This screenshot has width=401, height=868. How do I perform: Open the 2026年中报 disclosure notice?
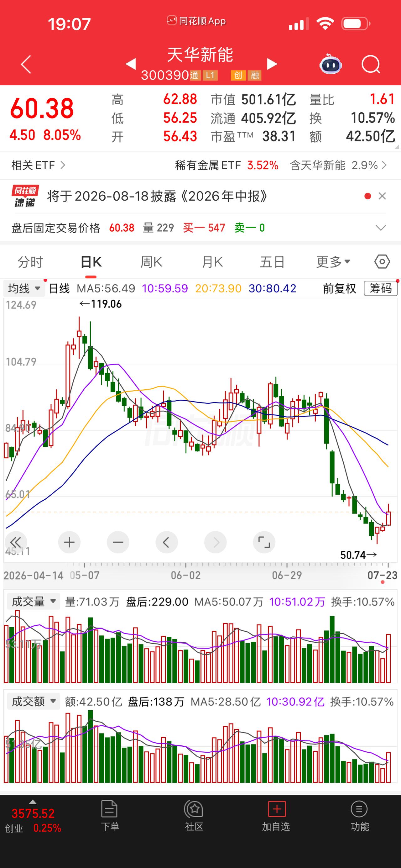pos(158,196)
